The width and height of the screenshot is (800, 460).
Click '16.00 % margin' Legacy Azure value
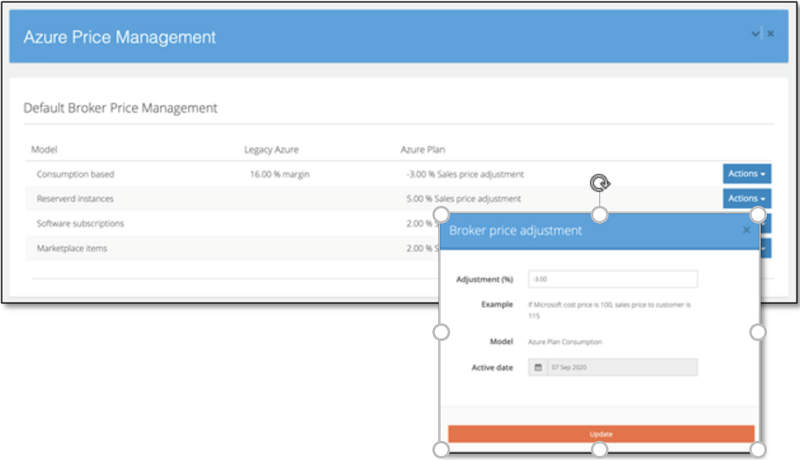[280, 174]
